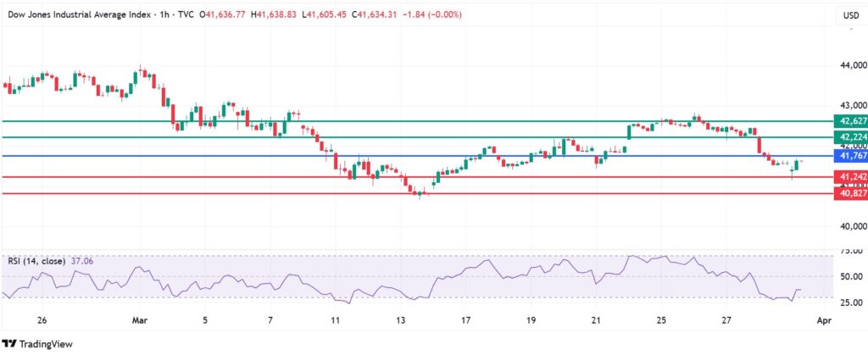Image resolution: width=868 pixels, height=355 pixels.
Task: Click the 40,000 price axis label
Action: coord(850,227)
